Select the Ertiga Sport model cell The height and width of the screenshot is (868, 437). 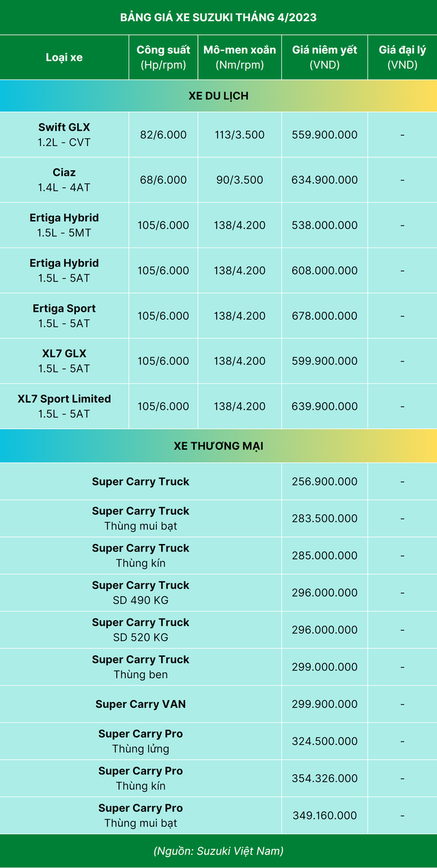pos(64,316)
